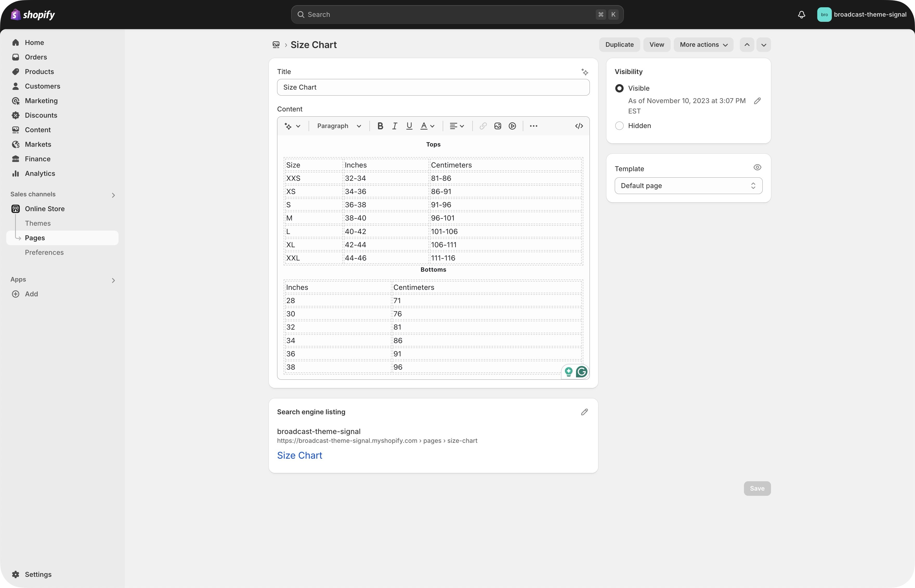Switch the editor to HTML view
Screen dimensions: 915x588
tap(579, 126)
